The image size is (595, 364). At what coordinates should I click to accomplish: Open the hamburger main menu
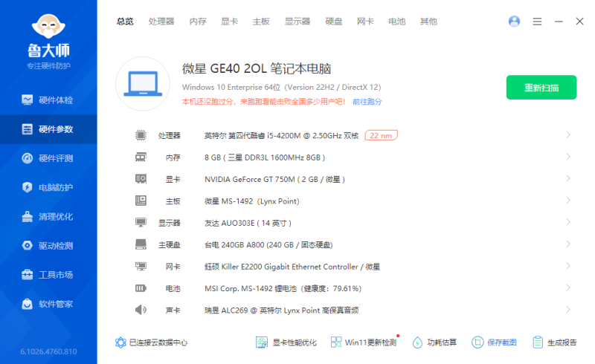[537, 22]
